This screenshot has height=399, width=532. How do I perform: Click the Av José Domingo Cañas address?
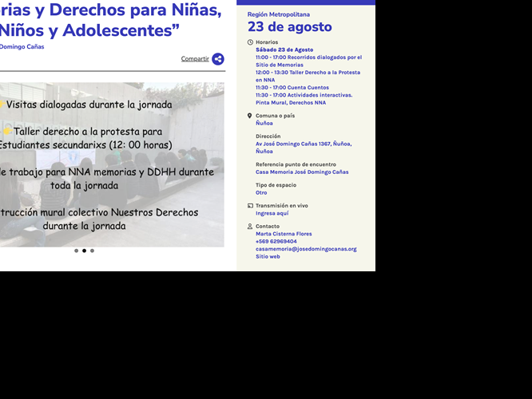(x=304, y=148)
